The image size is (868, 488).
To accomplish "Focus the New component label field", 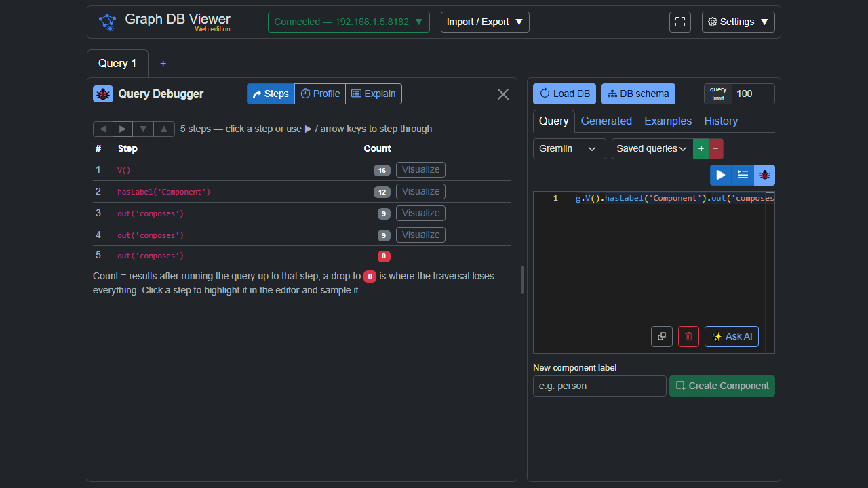I will (599, 386).
